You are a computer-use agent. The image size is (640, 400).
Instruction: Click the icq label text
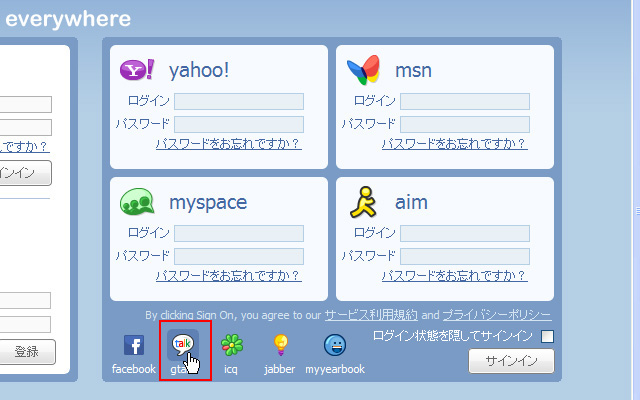(x=231, y=369)
